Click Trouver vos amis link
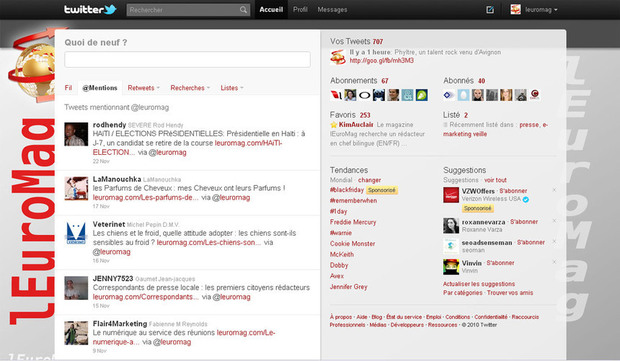This screenshot has width=620, height=361. [x=510, y=293]
